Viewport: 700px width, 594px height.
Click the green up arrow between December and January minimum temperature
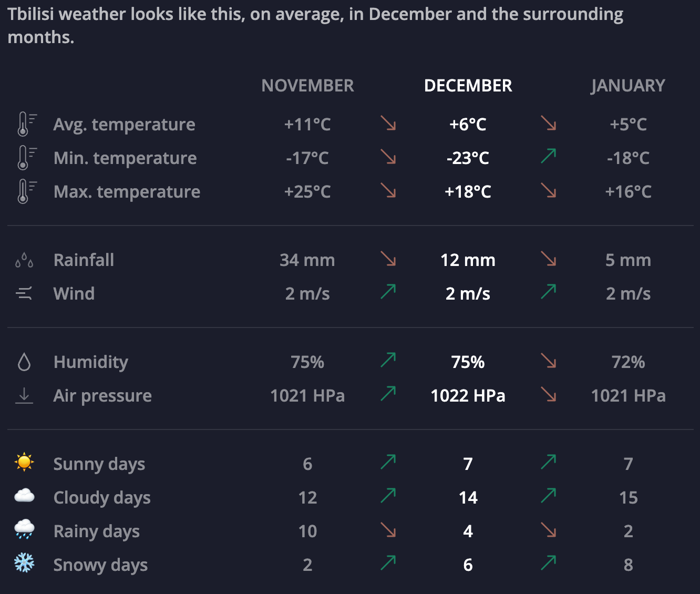point(549,156)
